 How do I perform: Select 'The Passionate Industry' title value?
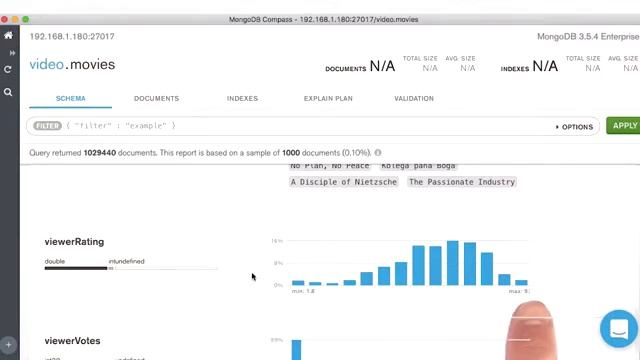462,182
